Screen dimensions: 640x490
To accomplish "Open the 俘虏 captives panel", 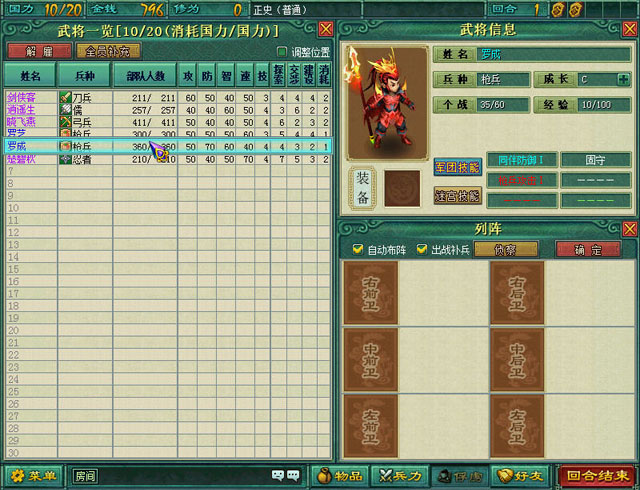I will click(x=460, y=476).
